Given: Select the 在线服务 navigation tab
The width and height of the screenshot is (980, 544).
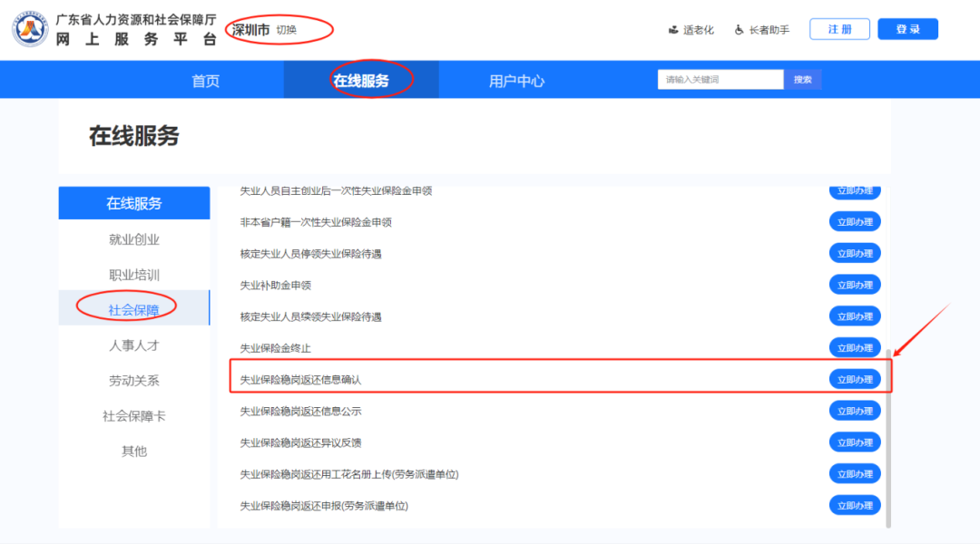Looking at the screenshot, I should coord(360,81).
